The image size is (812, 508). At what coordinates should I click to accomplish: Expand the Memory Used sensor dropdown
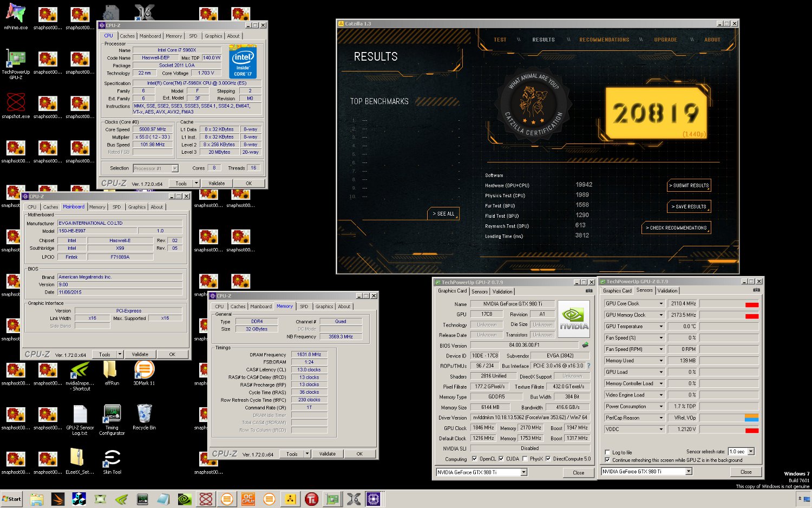[x=661, y=361]
